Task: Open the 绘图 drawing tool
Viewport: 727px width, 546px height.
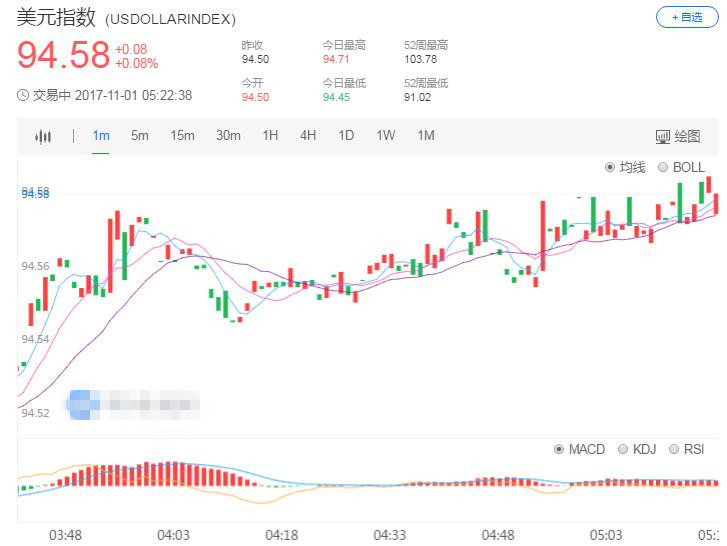Action: 679,137
